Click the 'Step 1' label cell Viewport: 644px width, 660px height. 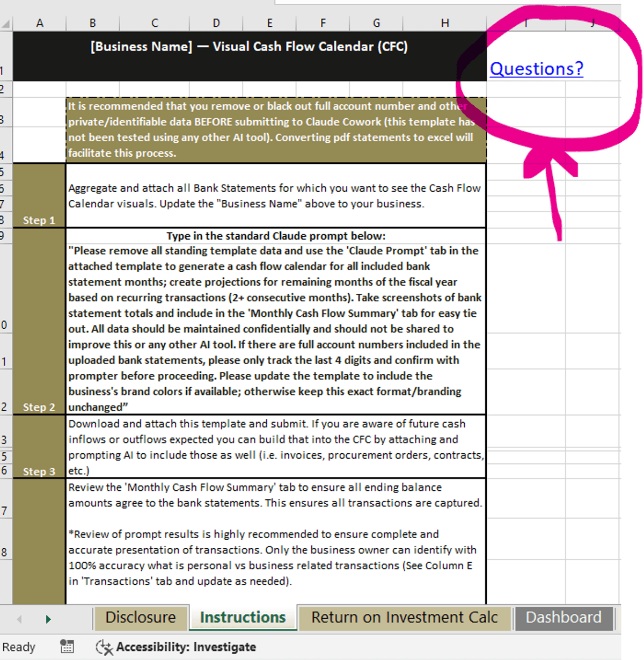click(x=39, y=195)
